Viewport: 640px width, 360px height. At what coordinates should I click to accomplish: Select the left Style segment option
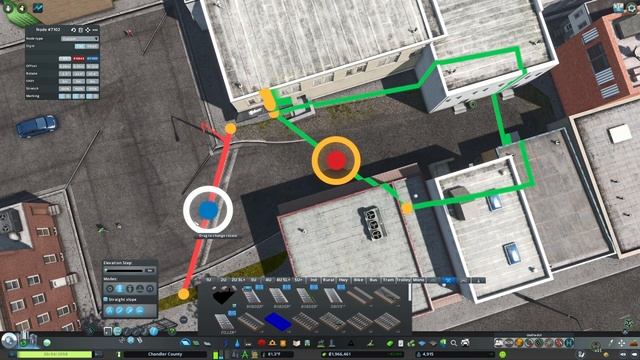tap(80, 46)
